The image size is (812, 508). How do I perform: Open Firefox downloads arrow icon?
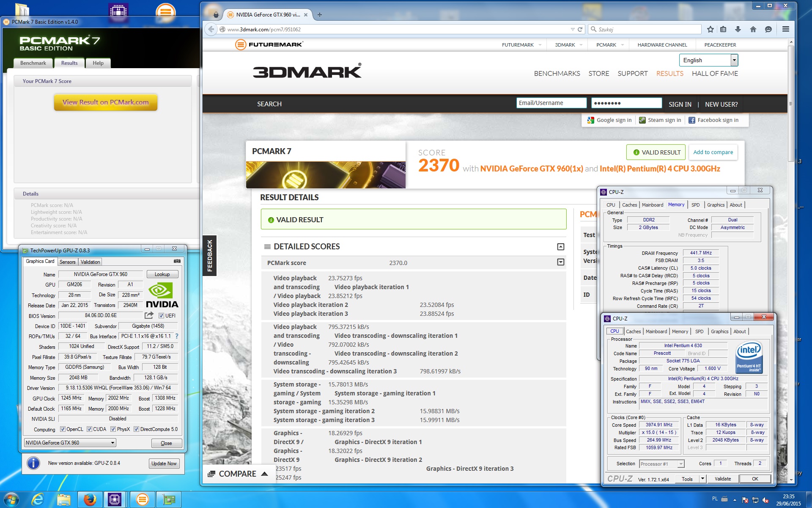(738, 29)
